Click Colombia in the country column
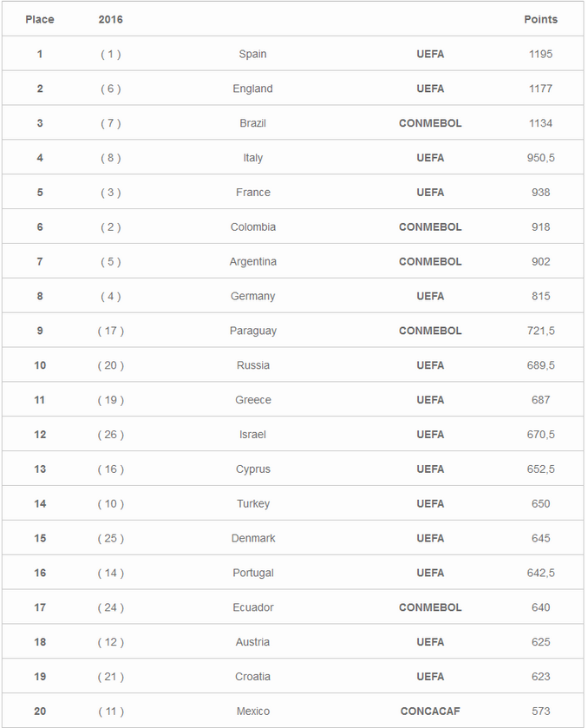The width and height of the screenshot is (588, 728). pyautogui.click(x=252, y=227)
